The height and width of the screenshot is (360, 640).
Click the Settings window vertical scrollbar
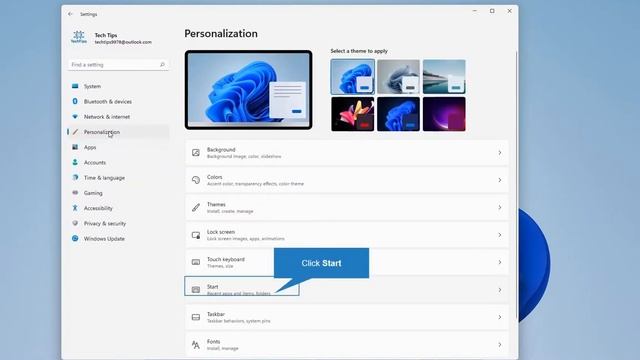click(x=517, y=184)
